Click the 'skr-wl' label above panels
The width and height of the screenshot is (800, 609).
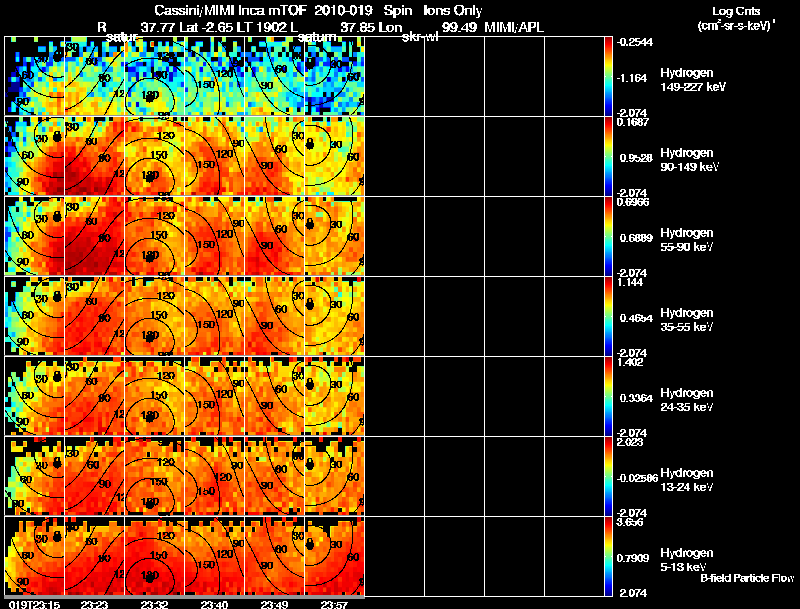[x=420, y=37]
